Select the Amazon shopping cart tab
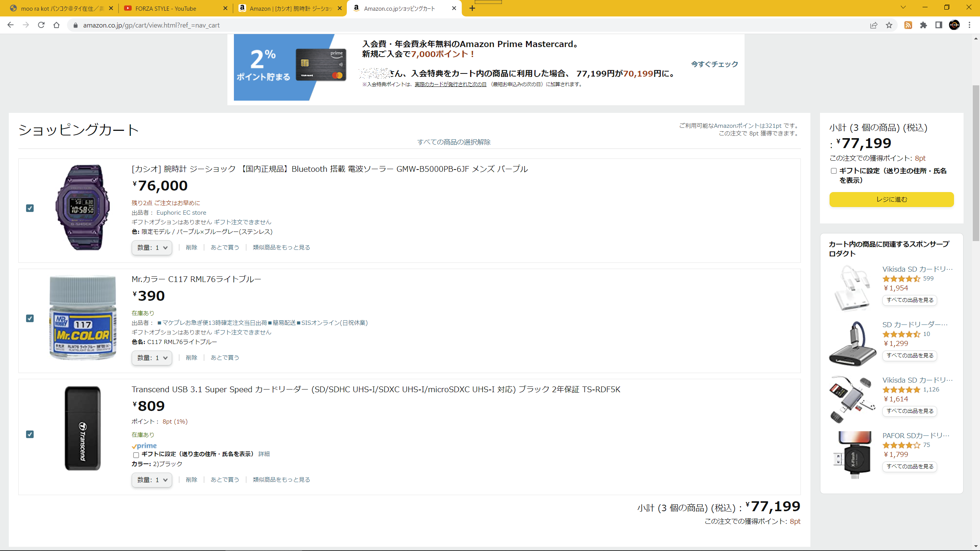The height and width of the screenshot is (551, 980). pyautogui.click(x=404, y=8)
